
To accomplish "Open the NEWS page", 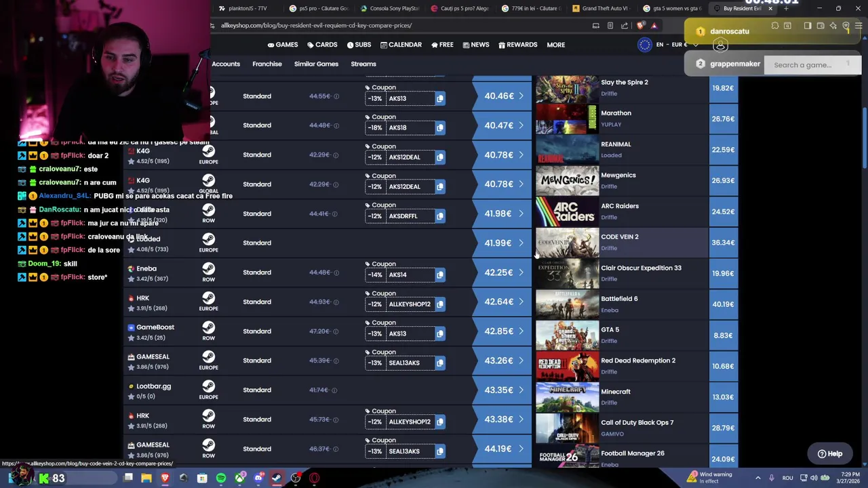I will tap(476, 45).
